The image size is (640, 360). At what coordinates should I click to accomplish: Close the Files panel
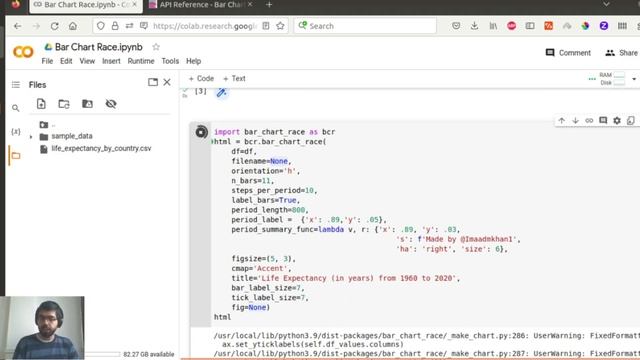pyautogui.click(x=167, y=82)
